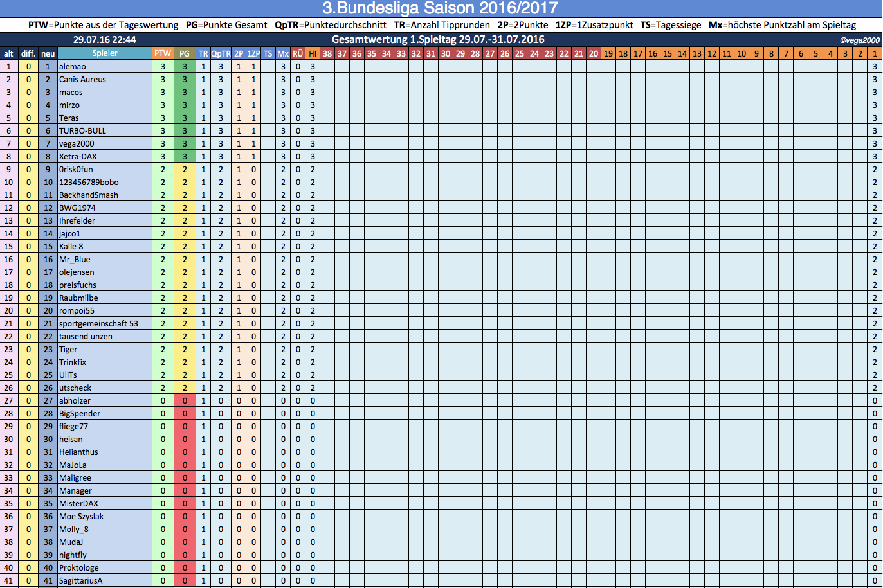Select legend text 'Mx=höchste Punktzahl am Spieltag'
The height and width of the screenshot is (588, 883).
(x=782, y=25)
